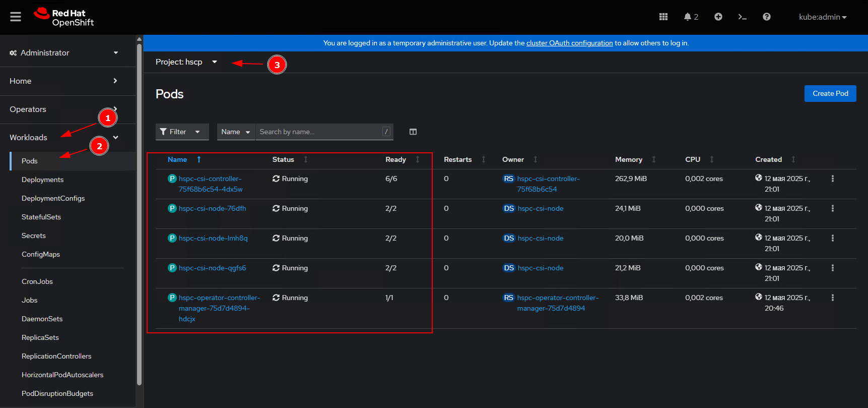Viewport: 868px width, 408px height.
Task: Open owner hspc-operator-controller-manager-75d7d4894 ReplicaSet
Action: [558, 303]
